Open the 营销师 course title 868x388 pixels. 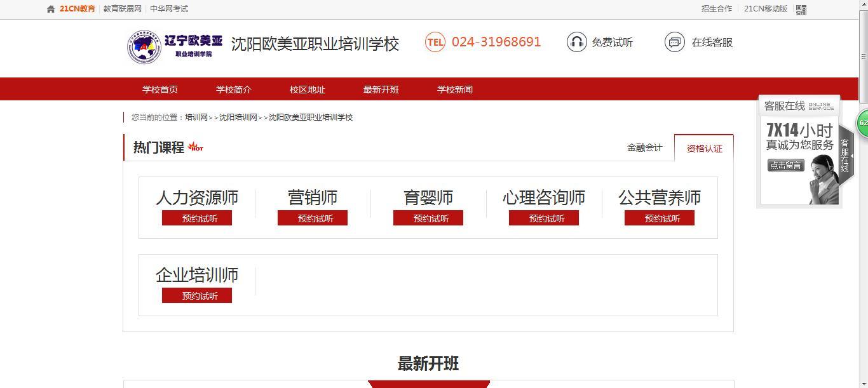click(x=313, y=197)
